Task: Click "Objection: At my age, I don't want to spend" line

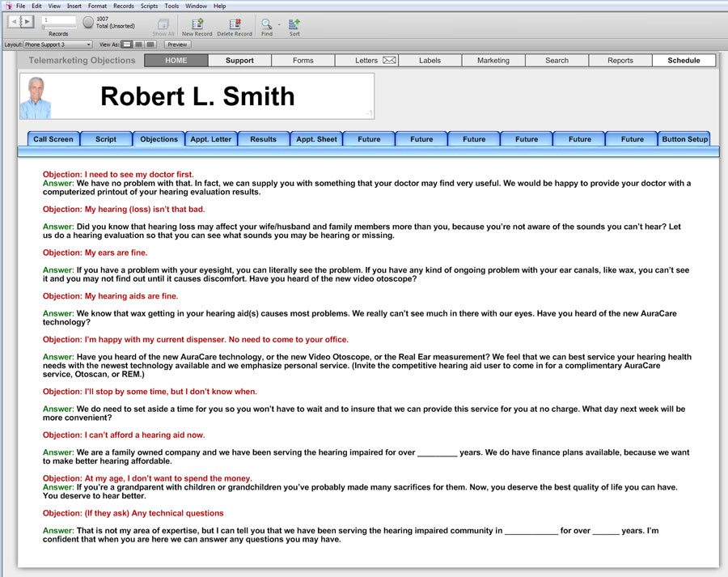Action: coord(148,478)
